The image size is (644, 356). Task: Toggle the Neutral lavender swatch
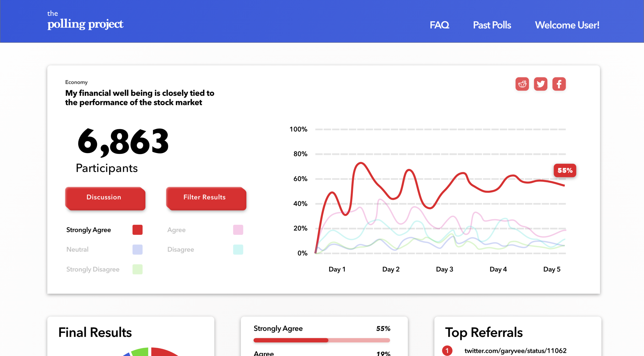pos(137,249)
